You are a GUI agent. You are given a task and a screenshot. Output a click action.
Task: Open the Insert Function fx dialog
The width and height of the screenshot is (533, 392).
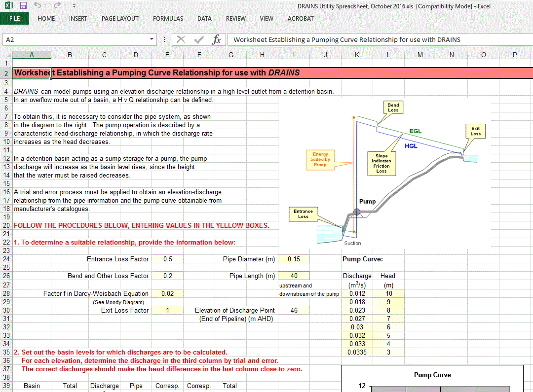pos(216,40)
